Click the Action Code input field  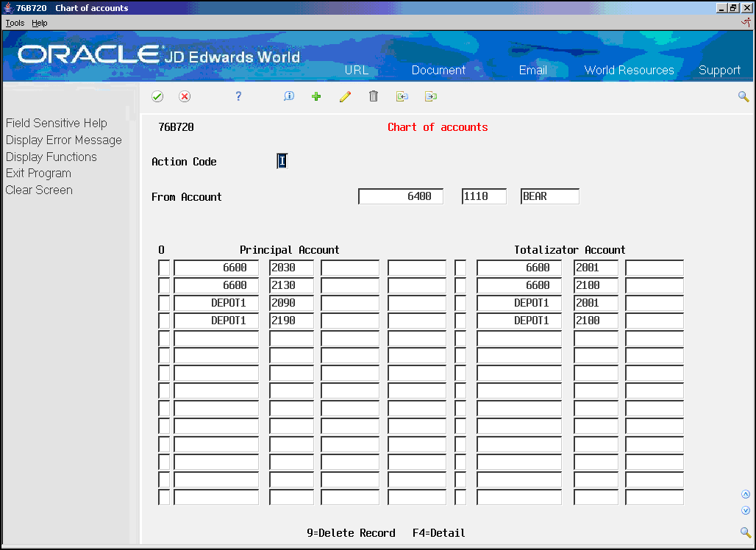[x=282, y=161]
